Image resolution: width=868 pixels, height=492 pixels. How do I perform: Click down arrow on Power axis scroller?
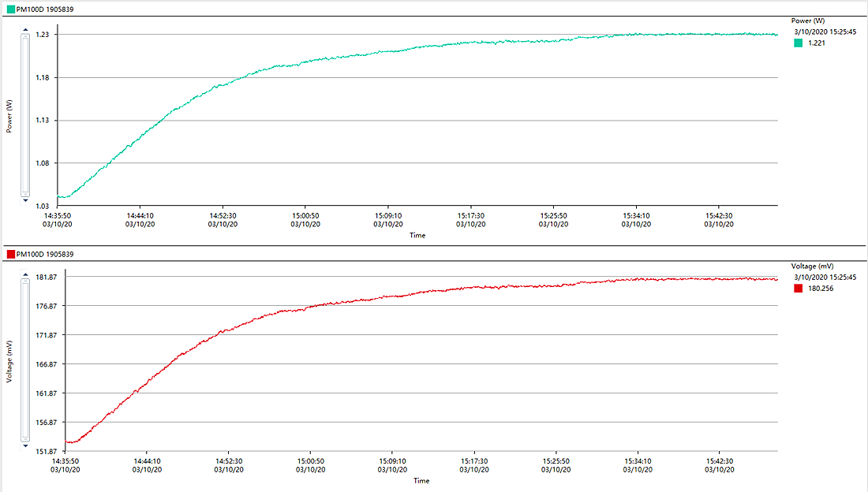(24, 200)
